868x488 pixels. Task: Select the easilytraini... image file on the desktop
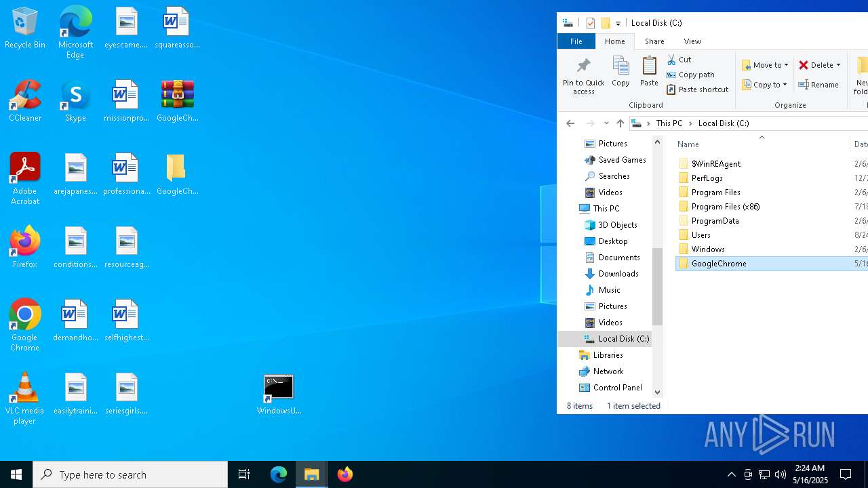[x=75, y=394]
